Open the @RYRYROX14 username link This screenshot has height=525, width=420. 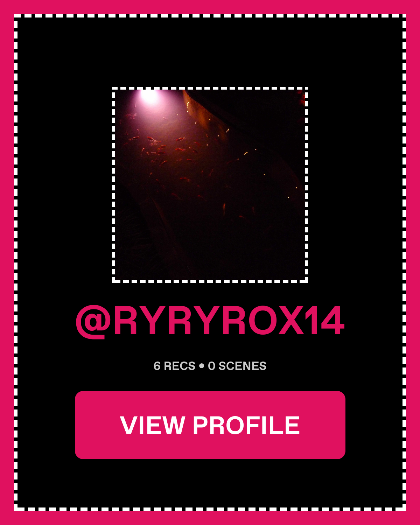point(210,321)
